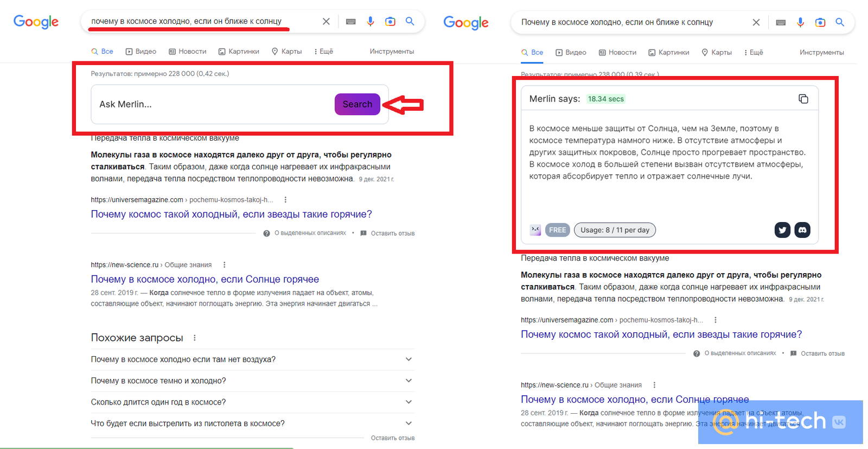
Task: Search by image in the right window
Action: [x=820, y=22]
